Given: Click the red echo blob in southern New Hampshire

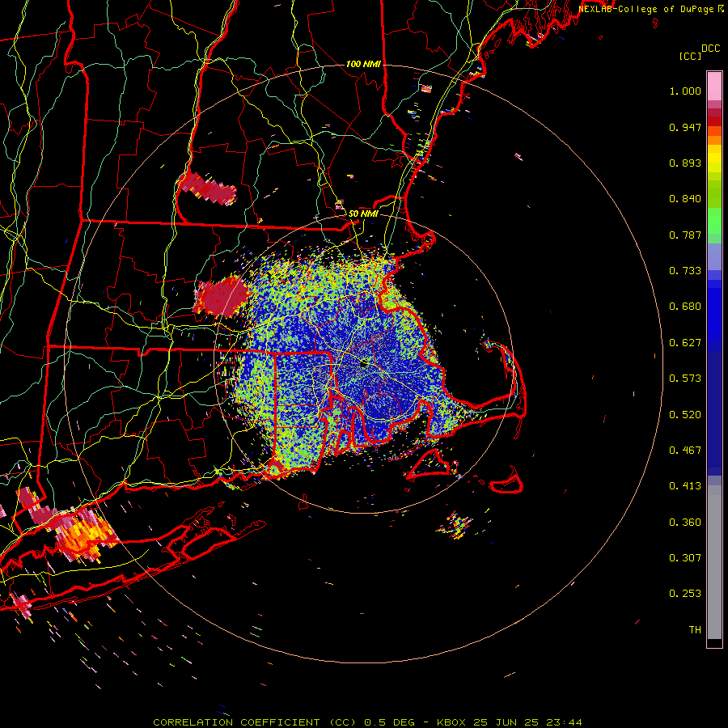Looking at the screenshot, I should [x=208, y=188].
